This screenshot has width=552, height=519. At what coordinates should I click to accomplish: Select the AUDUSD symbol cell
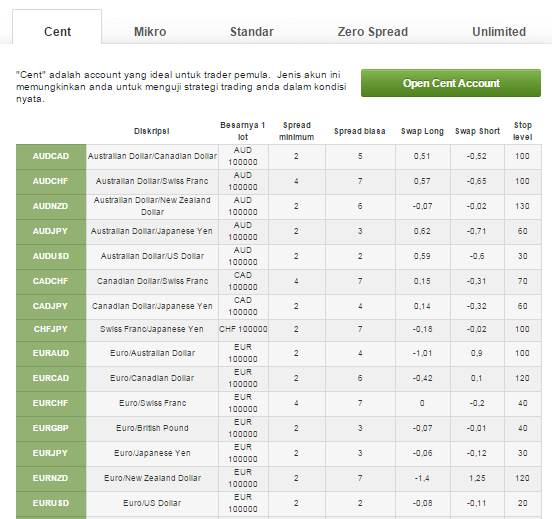pyautogui.click(x=51, y=256)
